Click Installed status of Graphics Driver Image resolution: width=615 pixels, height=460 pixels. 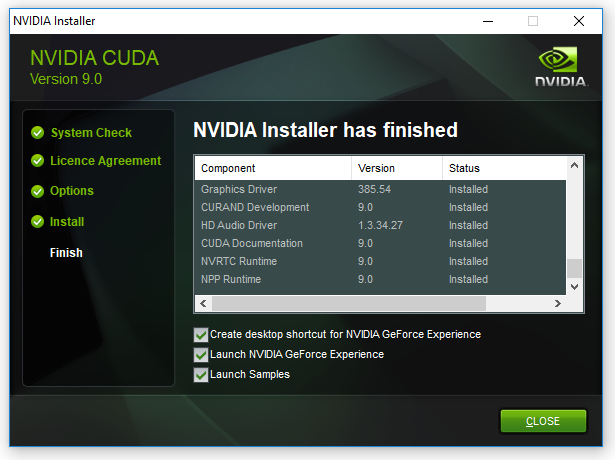tap(468, 189)
